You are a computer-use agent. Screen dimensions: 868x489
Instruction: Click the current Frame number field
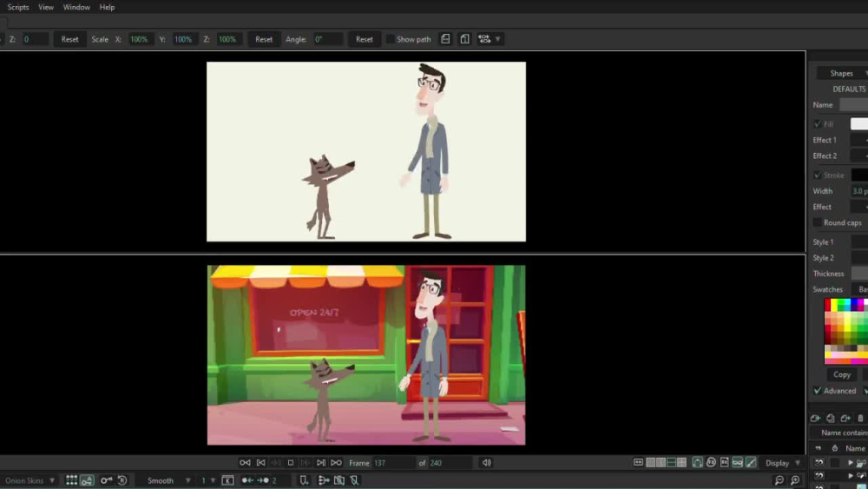coord(392,463)
